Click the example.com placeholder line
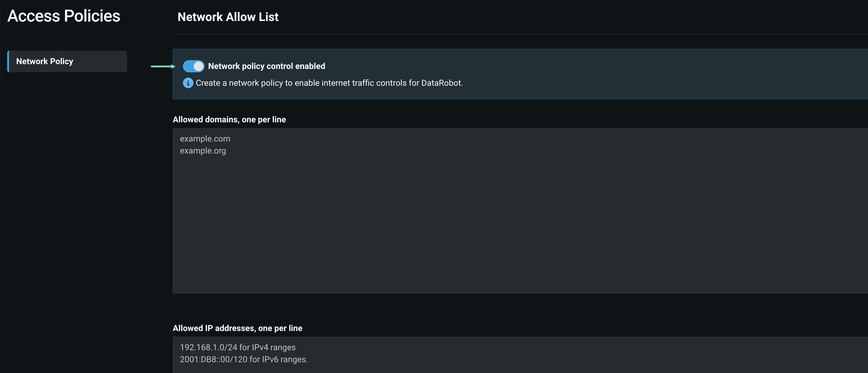 205,139
